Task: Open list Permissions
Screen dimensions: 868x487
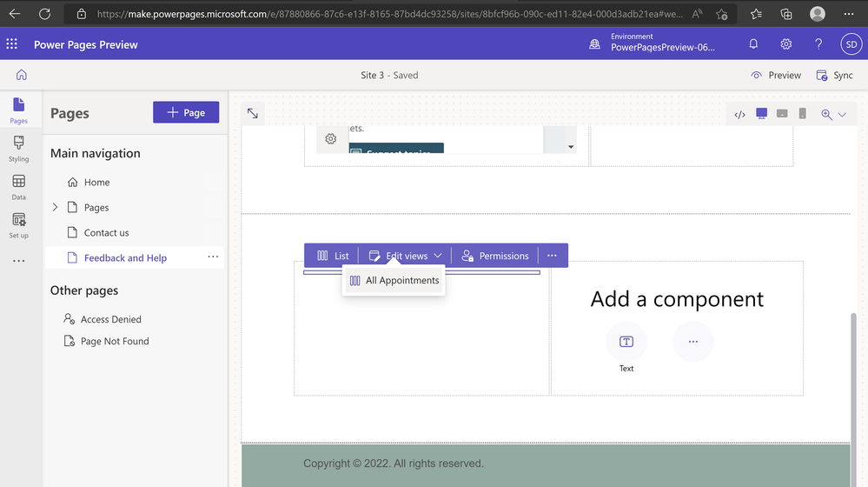Action: (495, 256)
